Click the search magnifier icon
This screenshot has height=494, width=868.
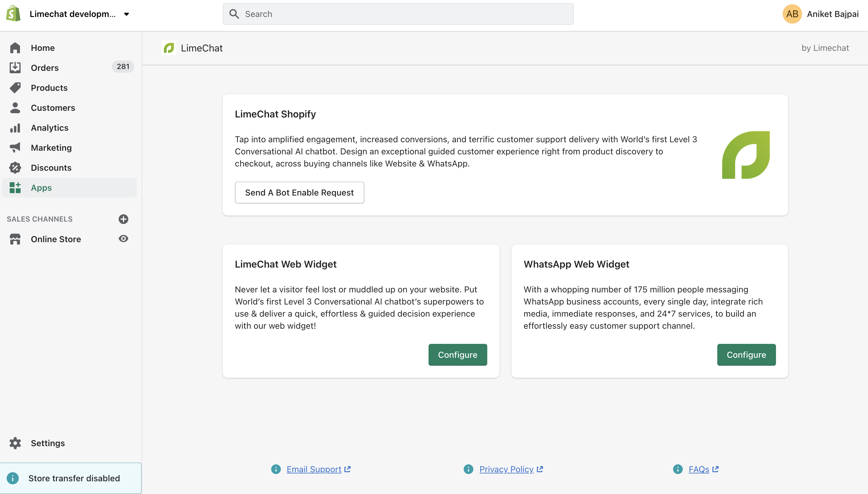[x=234, y=14]
